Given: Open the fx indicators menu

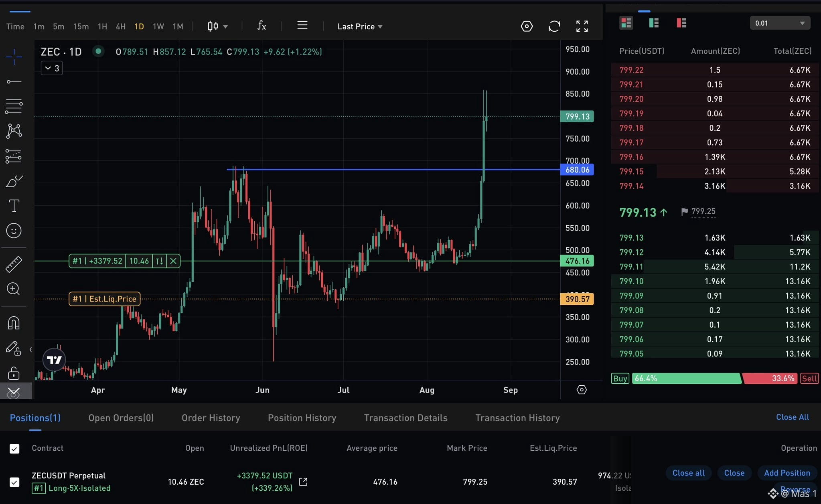Looking at the screenshot, I should pyautogui.click(x=262, y=26).
